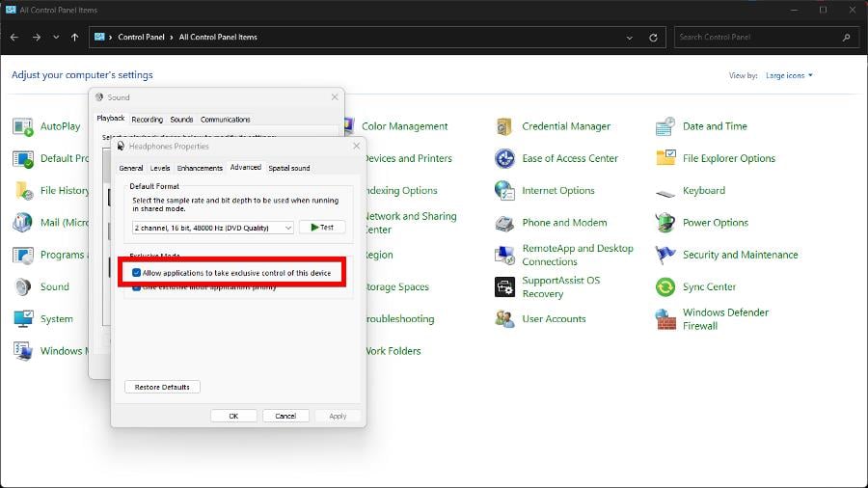Open the Mail icon
Image resolution: width=868 pixels, height=488 pixels.
[x=23, y=223]
